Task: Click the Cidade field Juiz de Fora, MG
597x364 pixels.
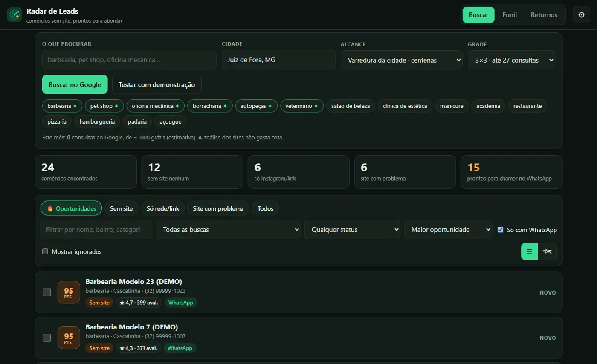Action: point(278,60)
